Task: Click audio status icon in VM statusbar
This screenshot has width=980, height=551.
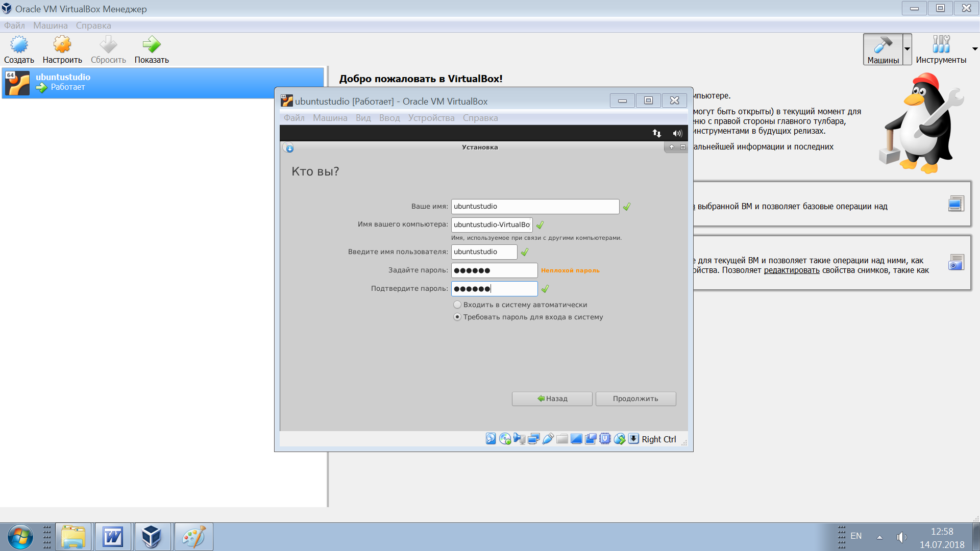Action: [519, 439]
